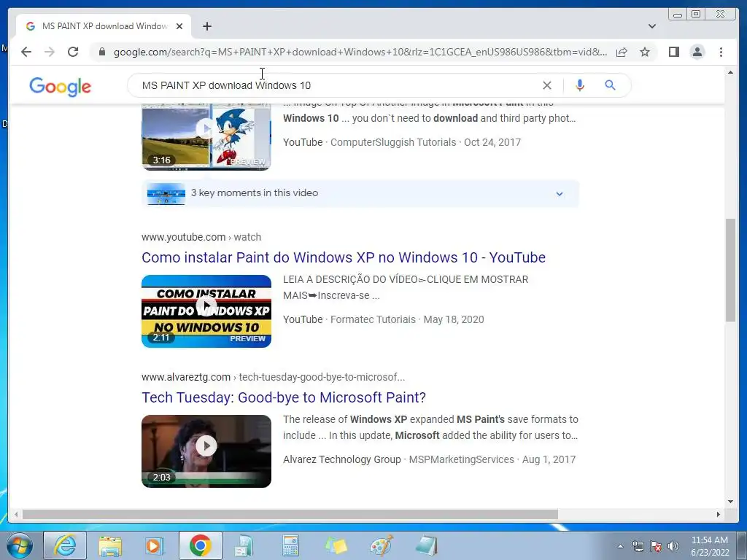Open Calculator from the taskbar

point(290,546)
